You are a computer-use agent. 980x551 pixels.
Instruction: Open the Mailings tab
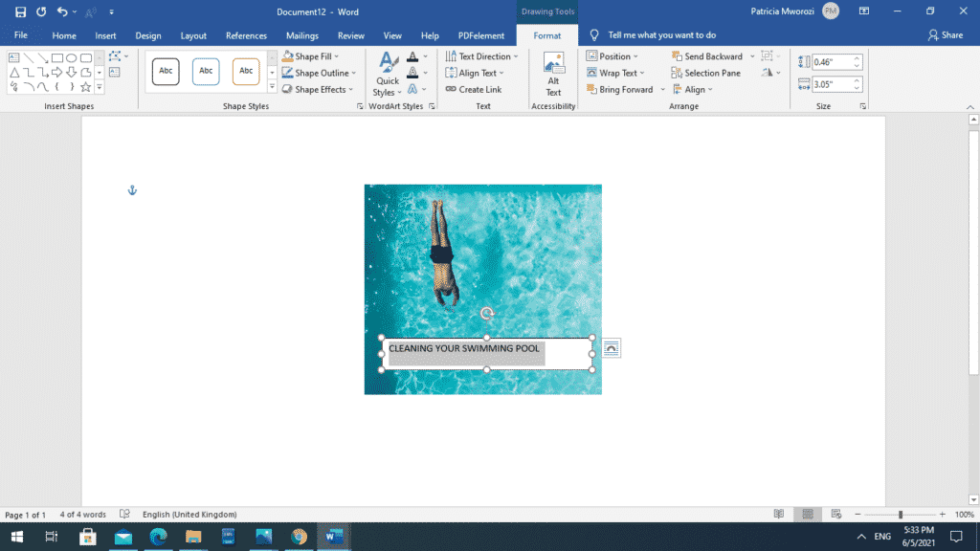coord(301,35)
